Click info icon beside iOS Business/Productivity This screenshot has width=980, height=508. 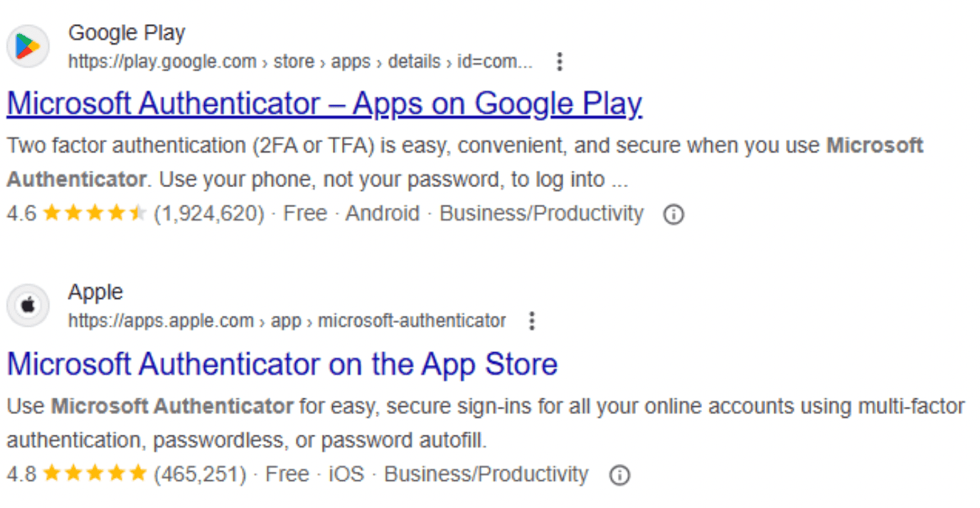tap(619, 475)
